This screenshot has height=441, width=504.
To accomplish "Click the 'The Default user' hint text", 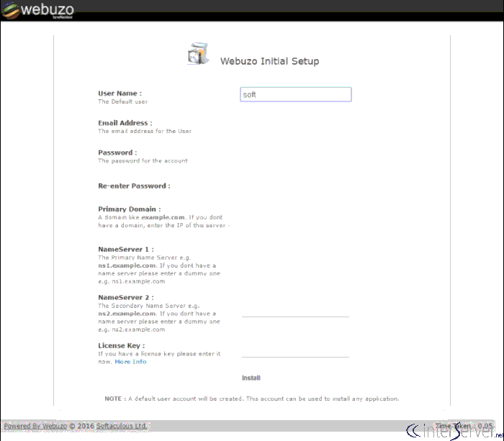I will pos(123,101).
